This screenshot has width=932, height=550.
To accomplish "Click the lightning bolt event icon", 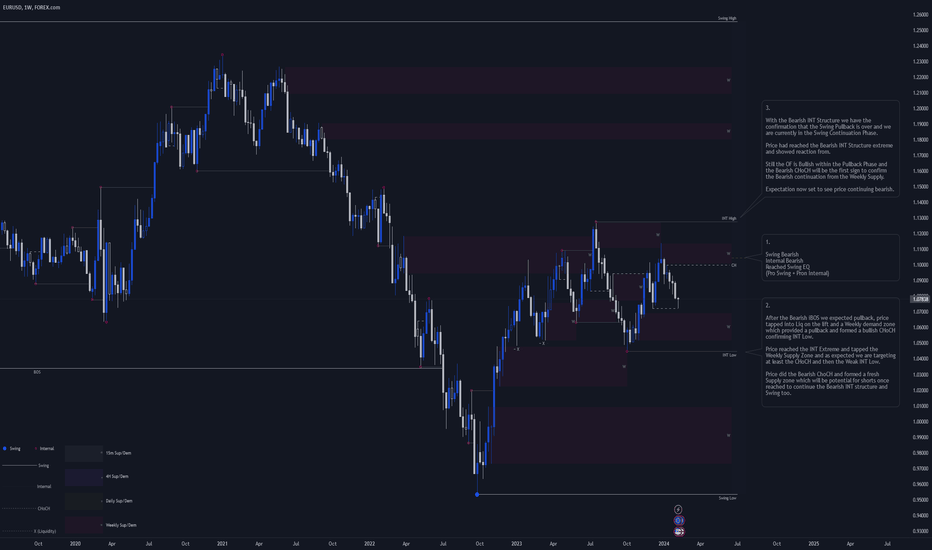I will (678, 510).
